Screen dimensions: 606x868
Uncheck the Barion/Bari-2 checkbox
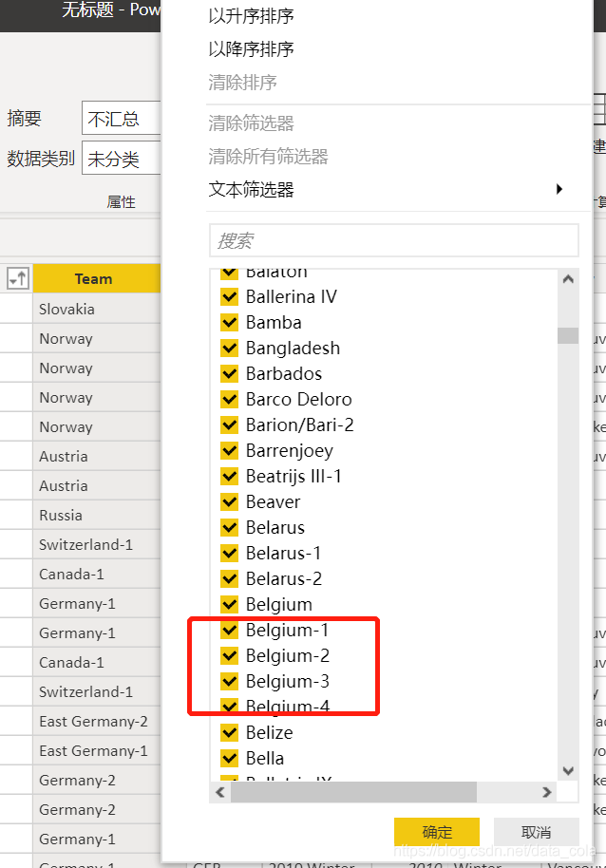[229, 425]
